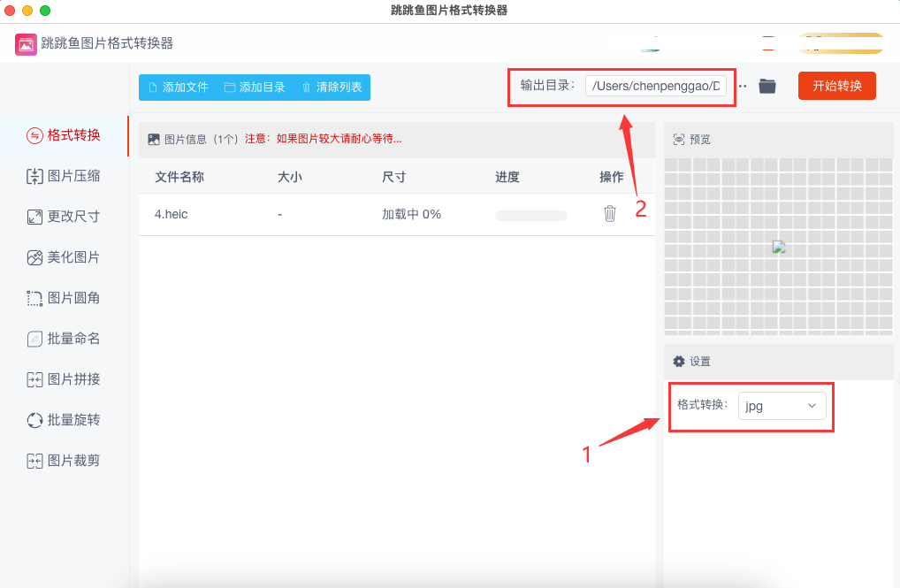The image size is (900, 588).
Task: Browse the output directory via the dots button
Action: [743, 86]
